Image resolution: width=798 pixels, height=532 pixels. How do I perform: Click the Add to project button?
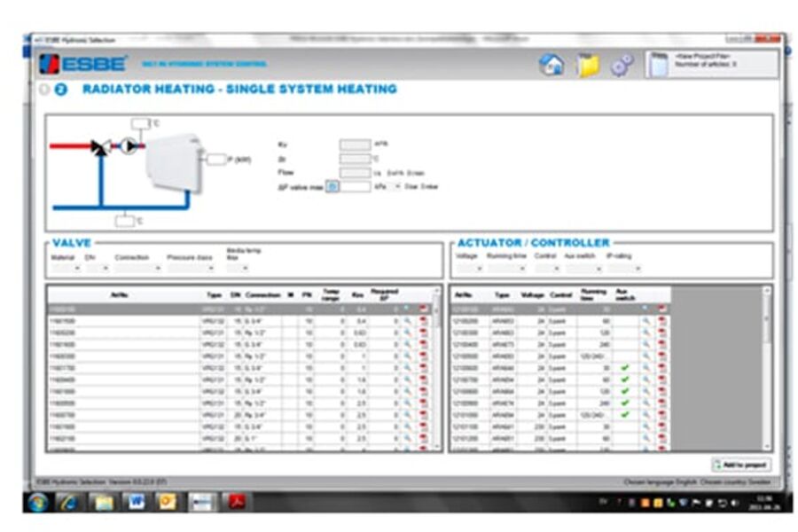pos(740,465)
